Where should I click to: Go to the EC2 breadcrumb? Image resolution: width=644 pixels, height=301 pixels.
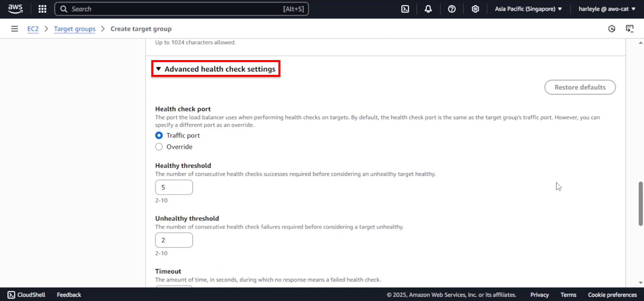(x=33, y=29)
